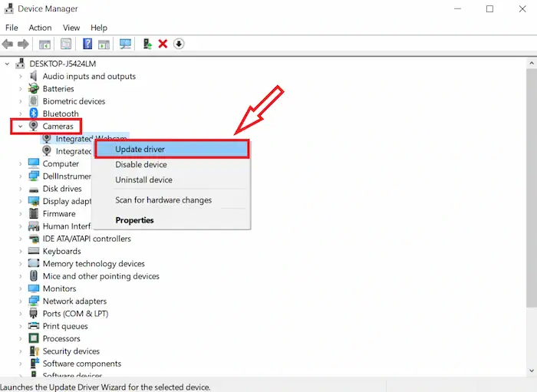This screenshot has height=392, width=537.
Task: Click the Batteries category icon
Action: tap(34, 89)
